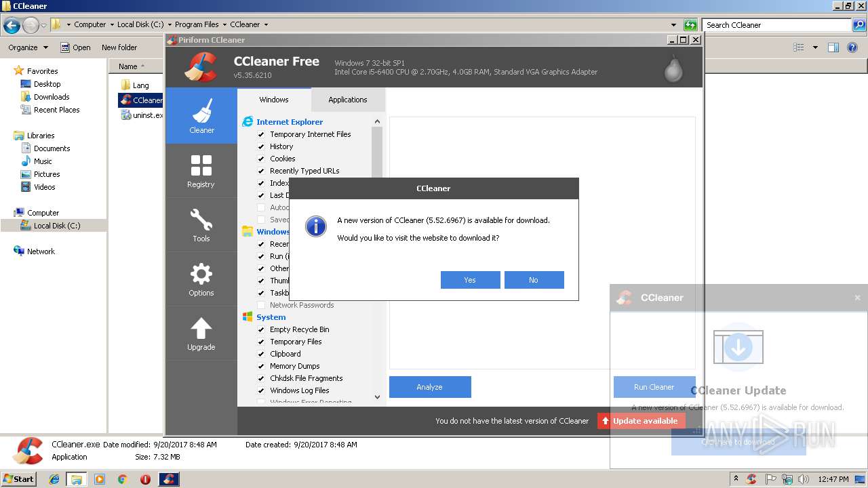Click the red Update available button
868x488 pixels.
click(x=642, y=421)
